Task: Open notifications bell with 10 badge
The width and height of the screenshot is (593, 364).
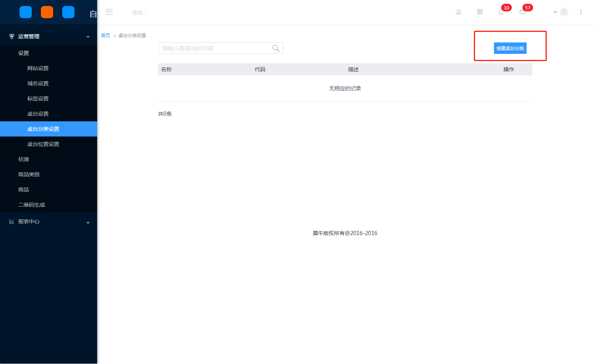Action: tap(501, 12)
